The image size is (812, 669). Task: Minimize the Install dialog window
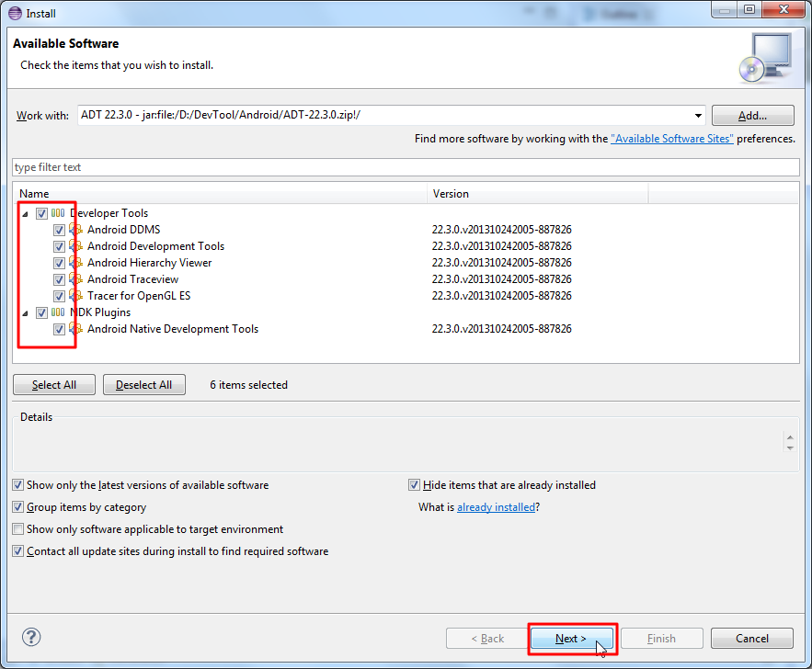point(725,9)
